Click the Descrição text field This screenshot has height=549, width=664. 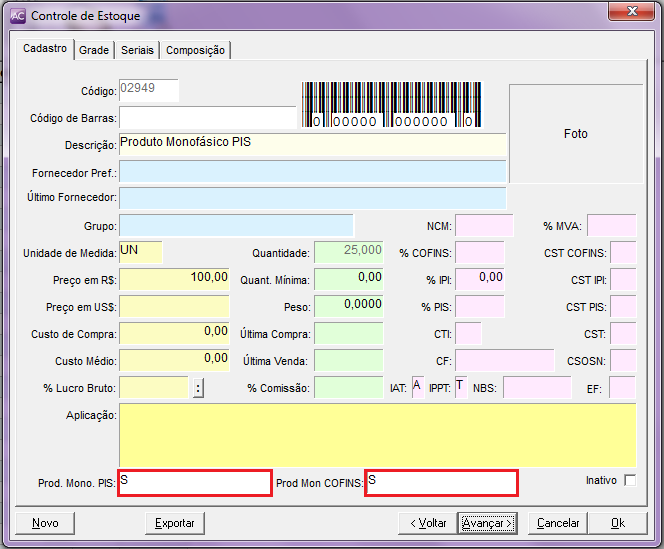tap(312, 144)
